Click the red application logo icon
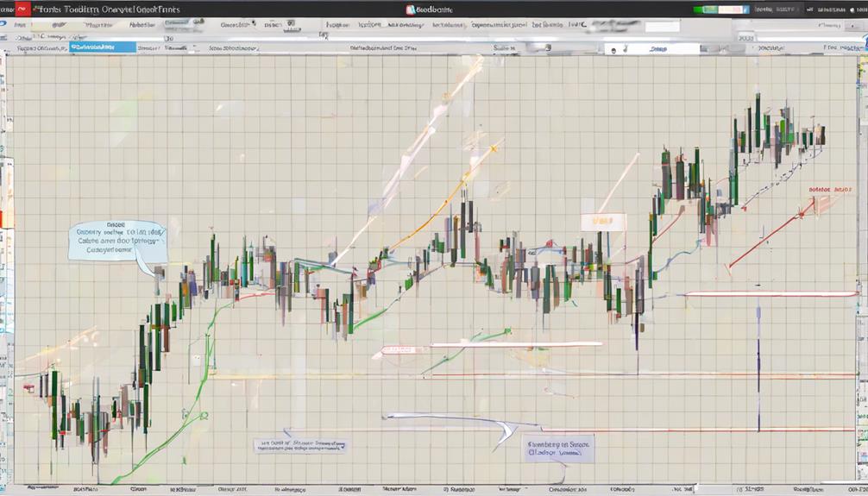The image size is (868, 496). tap(22, 9)
